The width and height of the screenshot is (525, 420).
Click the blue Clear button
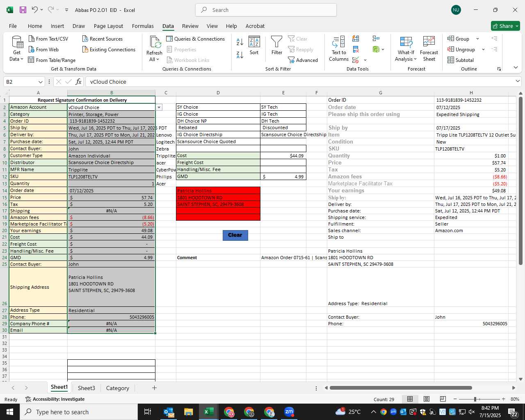click(235, 235)
